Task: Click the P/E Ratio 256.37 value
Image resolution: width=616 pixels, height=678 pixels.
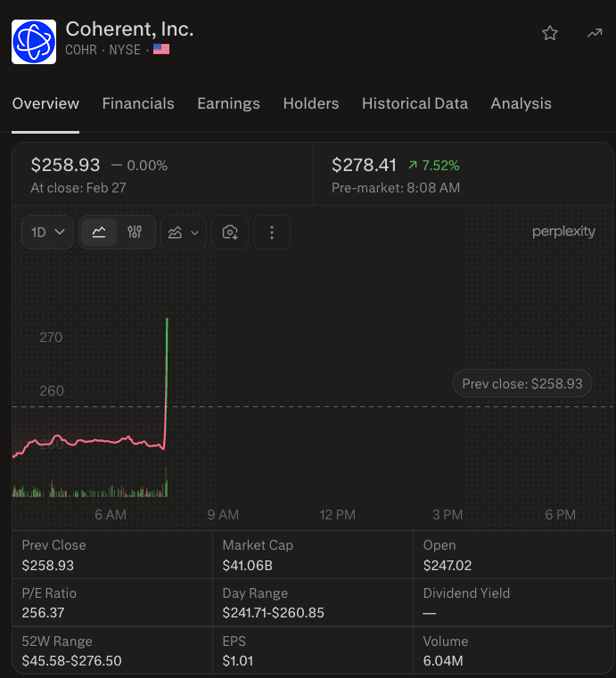Action: pos(44,613)
